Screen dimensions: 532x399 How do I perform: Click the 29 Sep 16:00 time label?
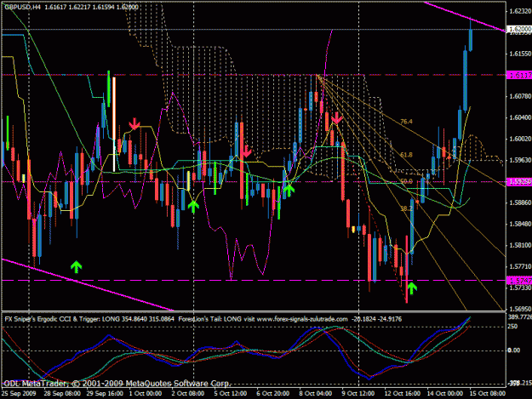pos(105,393)
